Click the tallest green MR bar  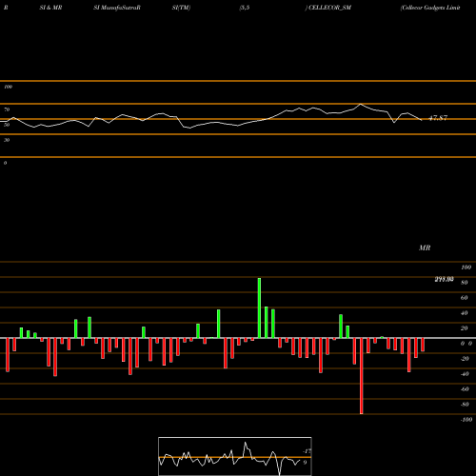259,307
